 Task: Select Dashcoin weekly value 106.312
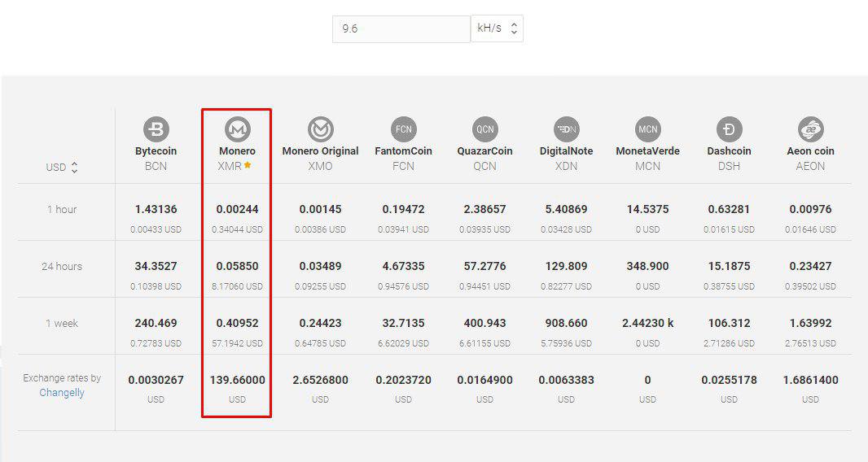(x=729, y=324)
